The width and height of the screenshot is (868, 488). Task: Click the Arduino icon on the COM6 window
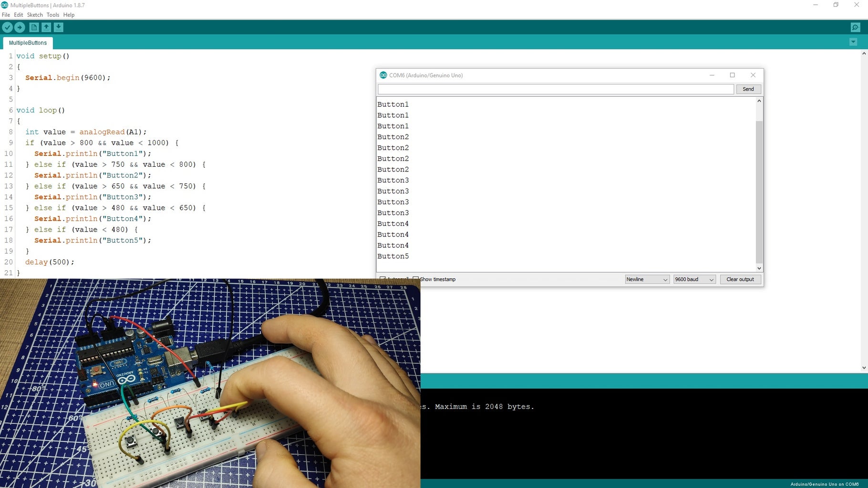[x=383, y=75]
